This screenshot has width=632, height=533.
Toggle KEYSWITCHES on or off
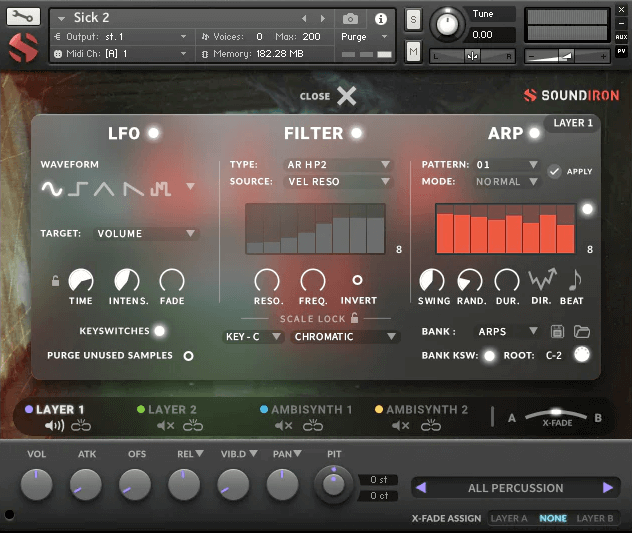click(x=160, y=331)
